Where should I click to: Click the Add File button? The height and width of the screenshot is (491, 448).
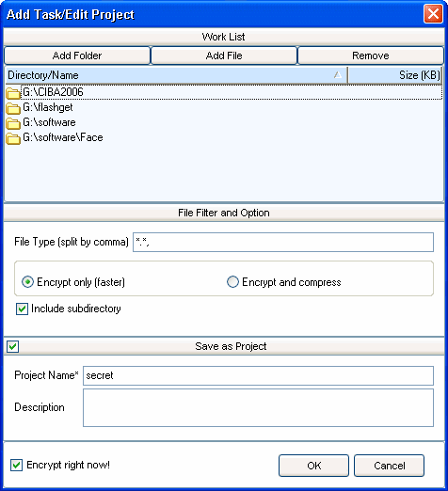[224, 55]
